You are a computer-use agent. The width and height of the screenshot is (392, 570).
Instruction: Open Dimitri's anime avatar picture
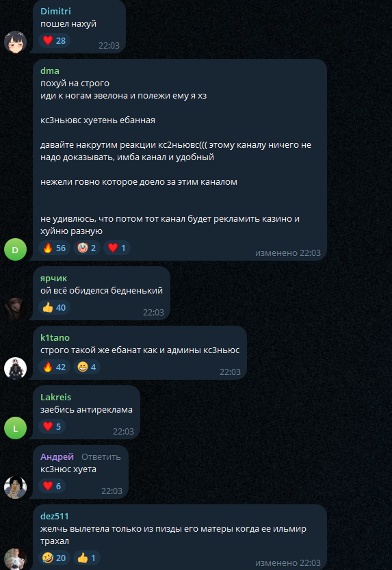point(15,42)
